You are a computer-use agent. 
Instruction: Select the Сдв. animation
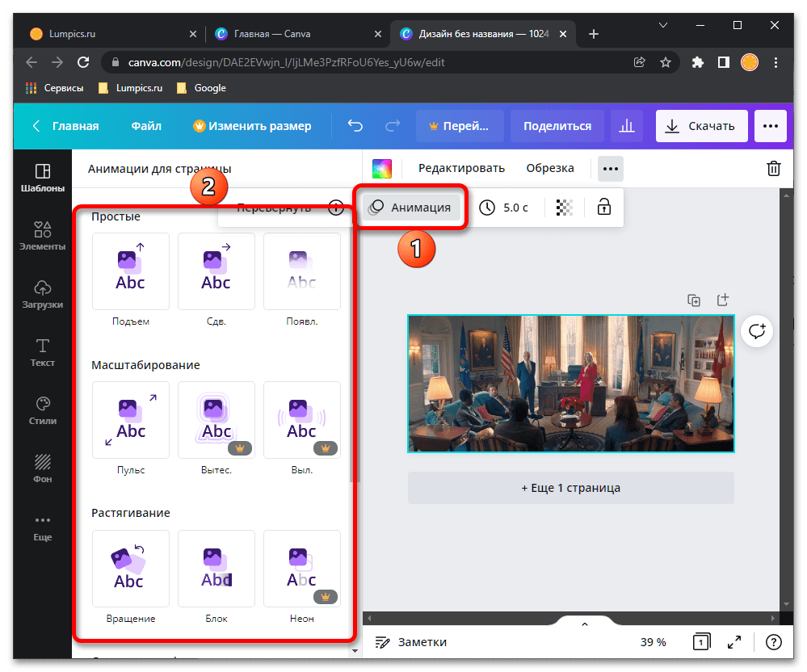coord(216,271)
